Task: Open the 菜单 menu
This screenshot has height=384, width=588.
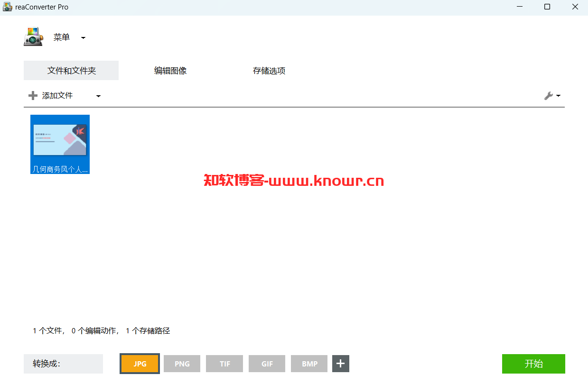Action: [x=62, y=37]
